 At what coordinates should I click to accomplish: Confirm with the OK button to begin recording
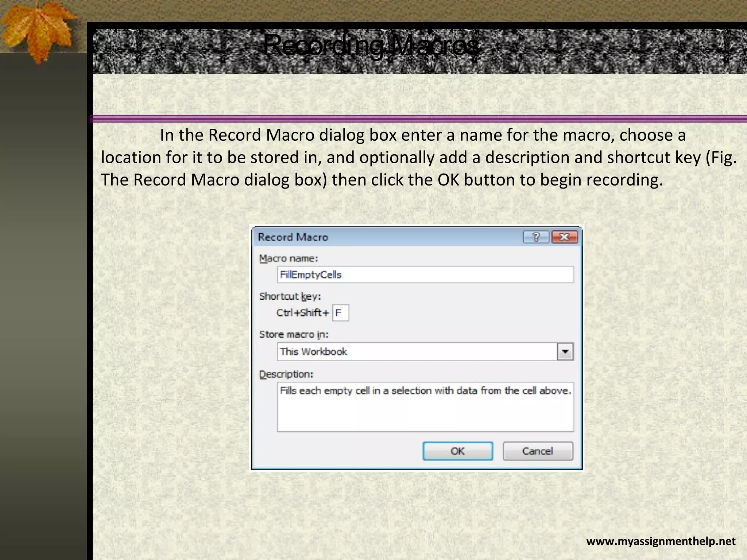458,451
